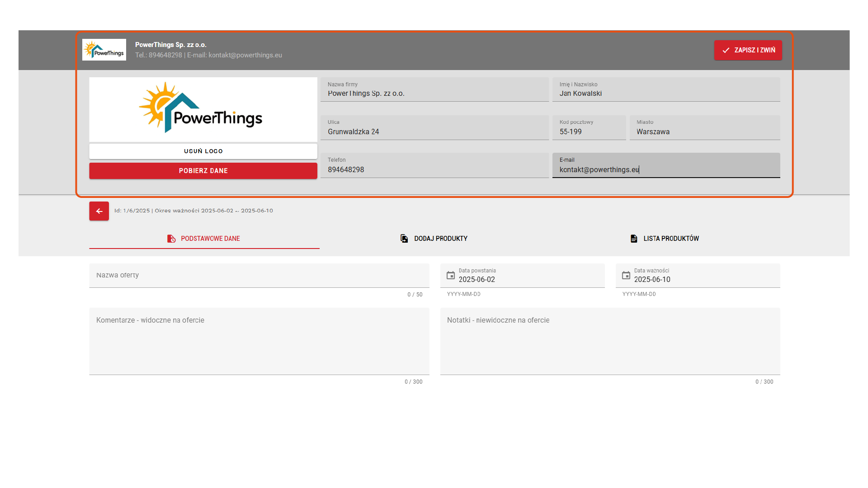Click the Podstawowe dane tab icon
The height and width of the screenshot is (488, 868).
(x=171, y=239)
